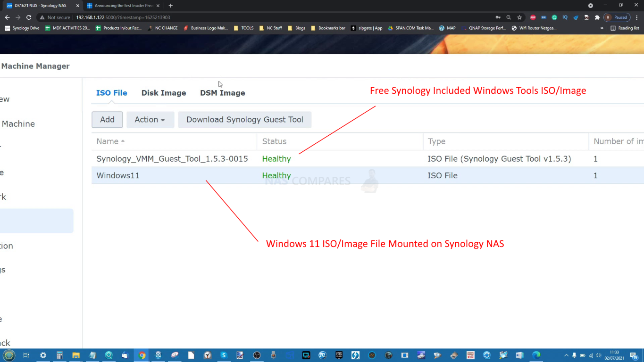Open the Reading list

click(625, 28)
